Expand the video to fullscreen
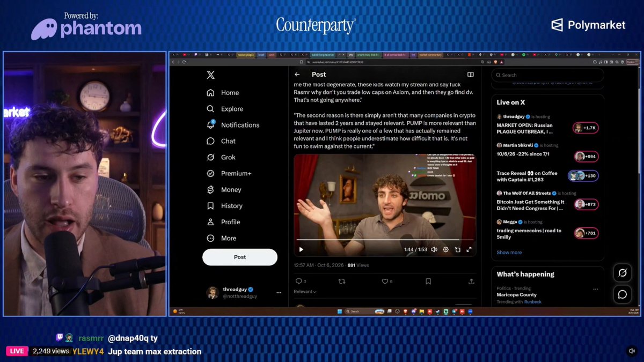This screenshot has width=644, height=362. 469,249
